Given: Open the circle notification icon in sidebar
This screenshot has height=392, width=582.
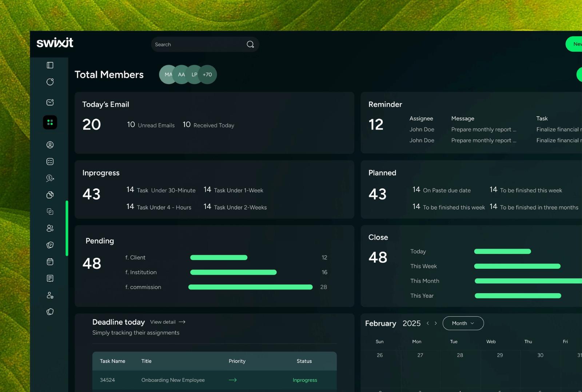Looking at the screenshot, I should [x=50, y=82].
